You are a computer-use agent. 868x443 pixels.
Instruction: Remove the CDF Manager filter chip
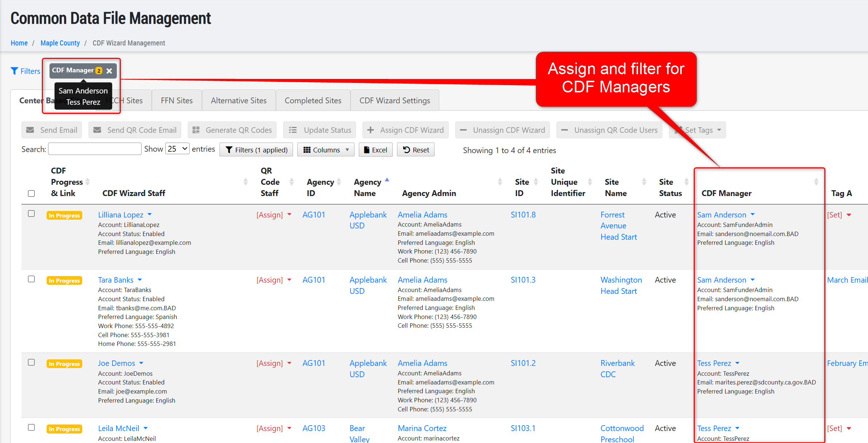coord(109,71)
